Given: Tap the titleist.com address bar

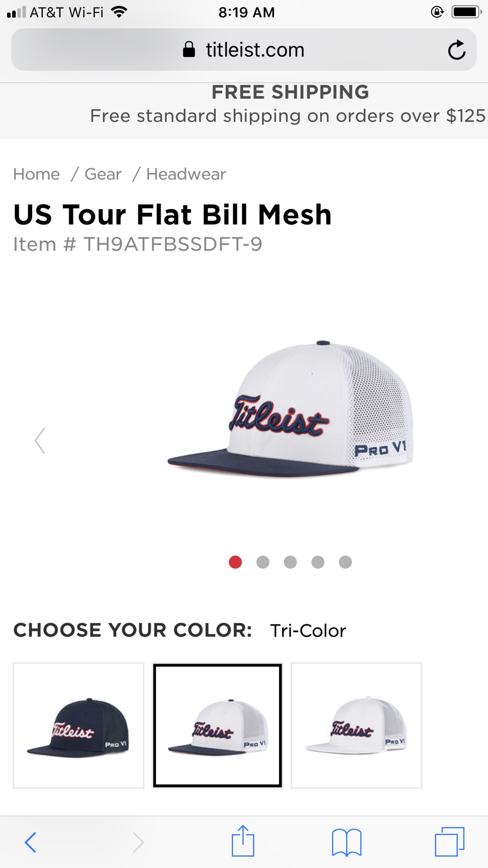Looking at the screenshot, I should (x=244, y=50).
